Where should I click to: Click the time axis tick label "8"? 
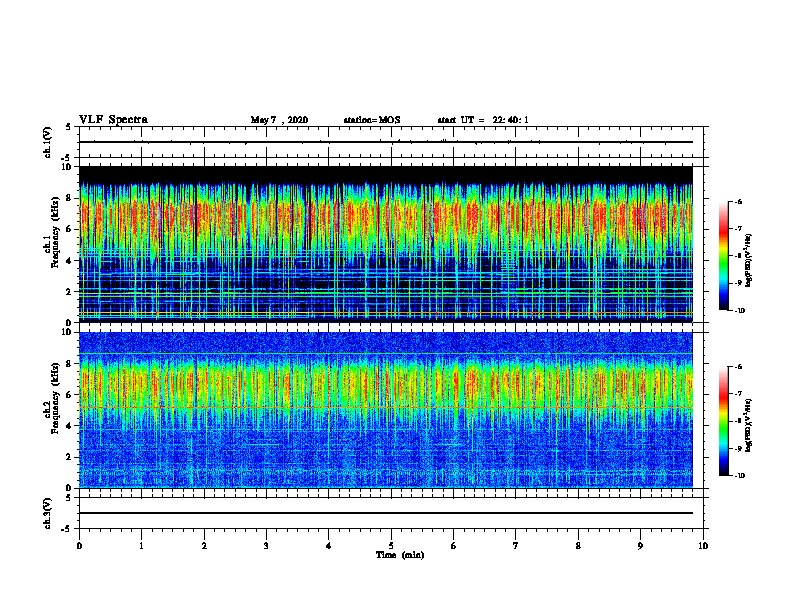tap(578, 546)
